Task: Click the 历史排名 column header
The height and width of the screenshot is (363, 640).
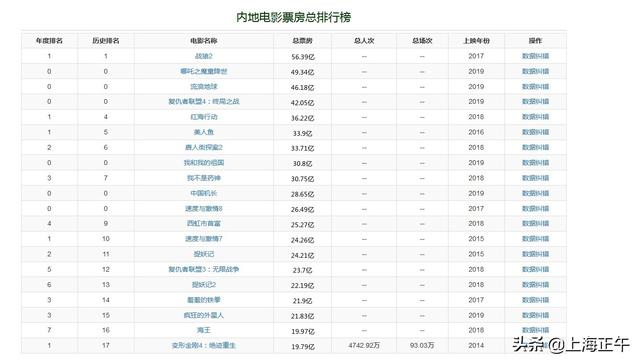Action: coord(106,41)
